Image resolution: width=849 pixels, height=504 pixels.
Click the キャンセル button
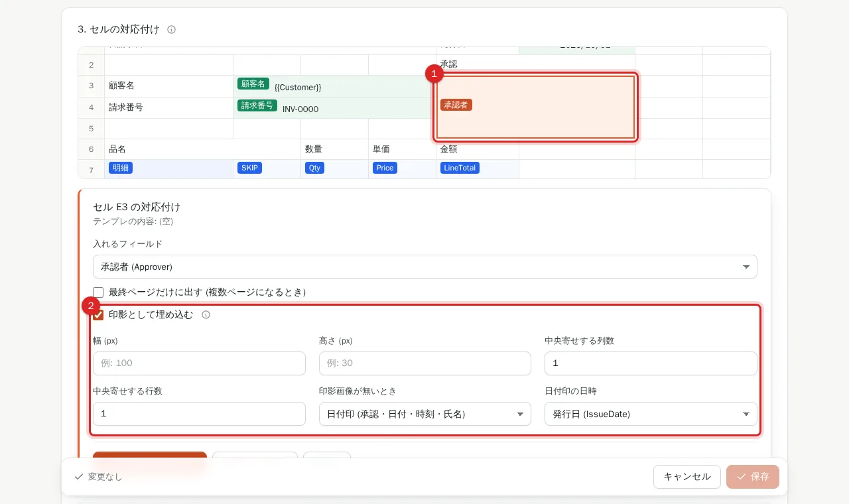[687, 477]
